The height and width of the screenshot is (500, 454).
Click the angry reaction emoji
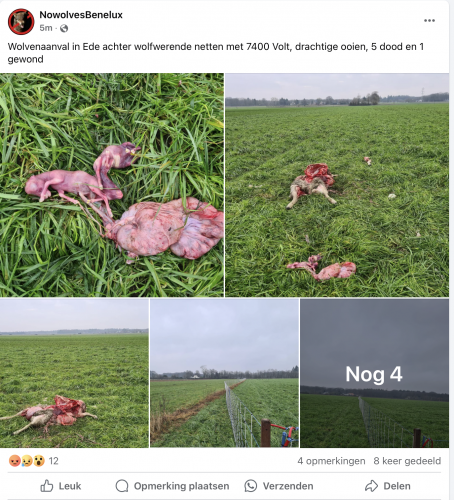coord(15,461)
